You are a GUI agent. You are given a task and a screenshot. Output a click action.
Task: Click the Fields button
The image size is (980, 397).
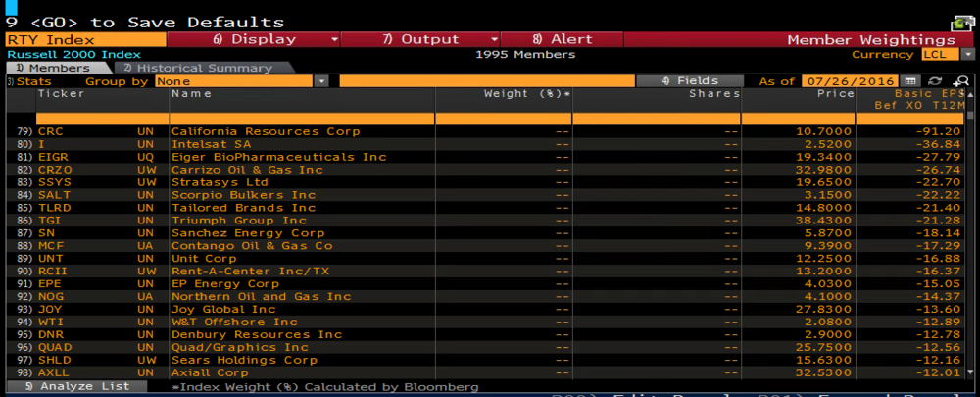[x=689, y=81]
